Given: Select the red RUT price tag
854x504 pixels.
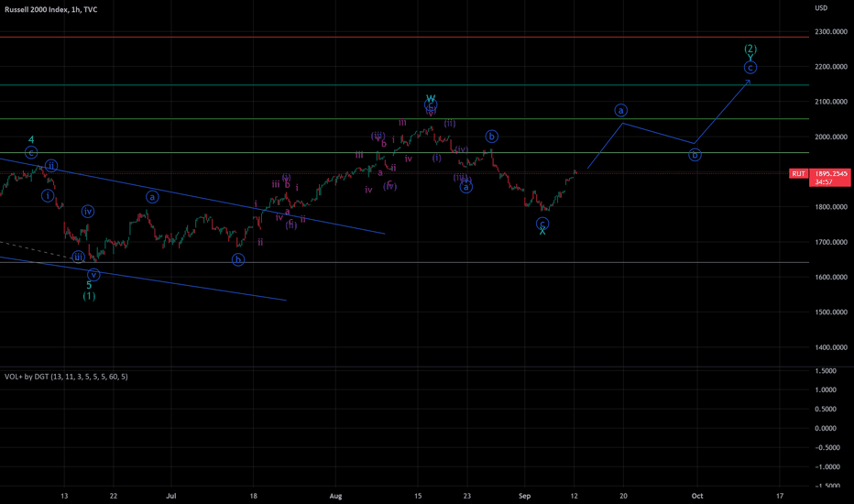Looking at the screenshot, I should [798, 173].
